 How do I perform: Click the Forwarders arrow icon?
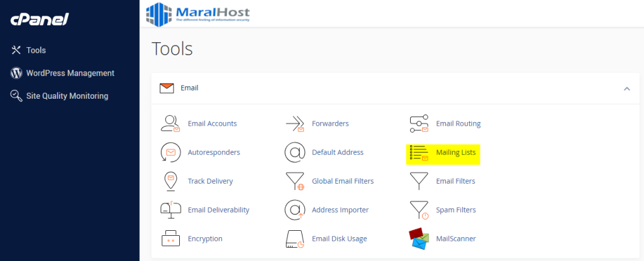click(x=295, y=123)
